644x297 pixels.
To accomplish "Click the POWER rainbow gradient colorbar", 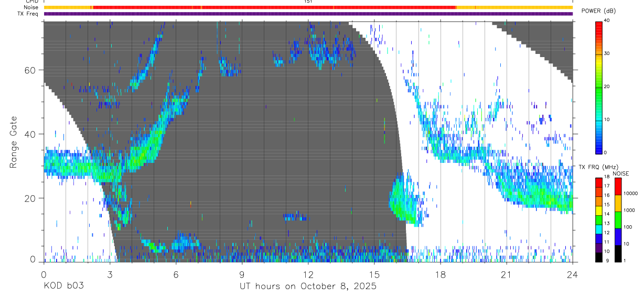I will click(x=598, y=87).
